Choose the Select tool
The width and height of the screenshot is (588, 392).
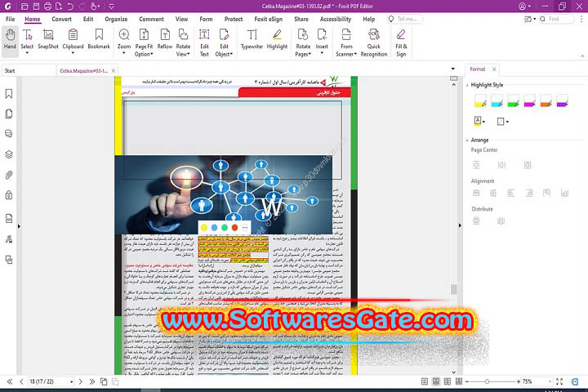tap(27, 39)
